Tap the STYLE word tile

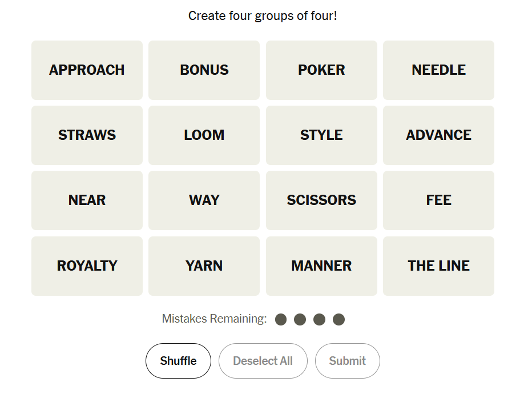click(321, 135)
